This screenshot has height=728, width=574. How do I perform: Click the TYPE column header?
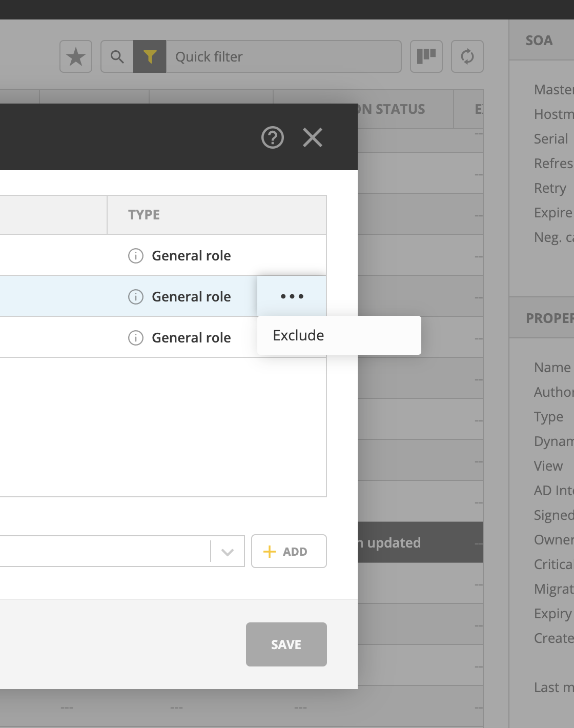tap(144, 215)
